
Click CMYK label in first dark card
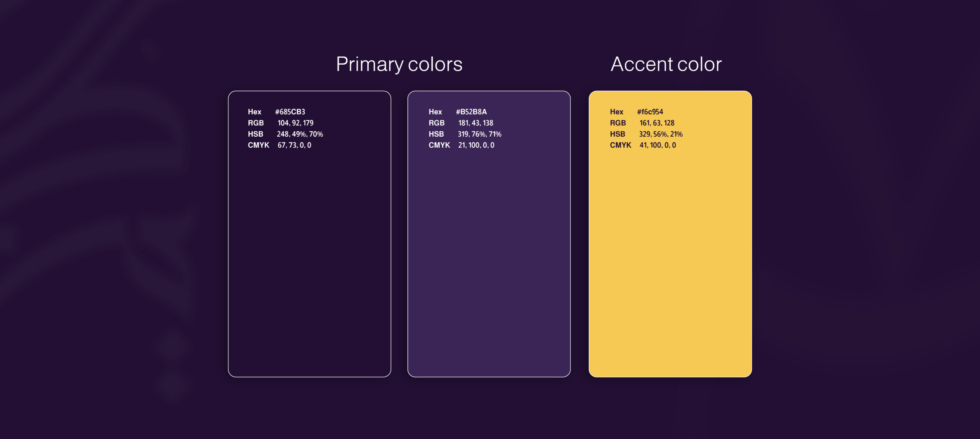click(x=258, y=145)
